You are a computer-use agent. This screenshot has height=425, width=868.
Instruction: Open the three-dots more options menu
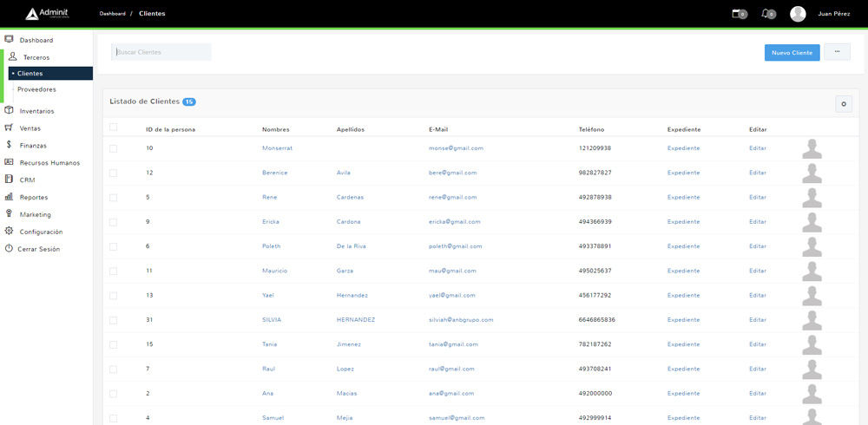click(x=837, y=52)
